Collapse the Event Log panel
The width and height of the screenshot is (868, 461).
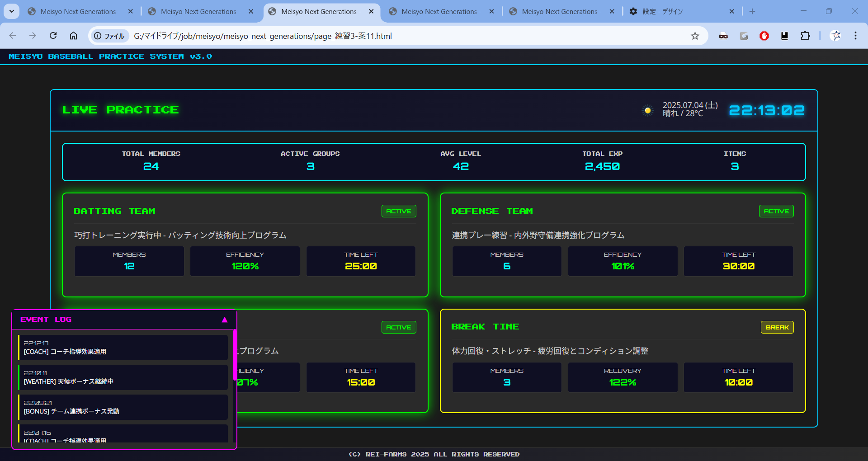[224, 320]
